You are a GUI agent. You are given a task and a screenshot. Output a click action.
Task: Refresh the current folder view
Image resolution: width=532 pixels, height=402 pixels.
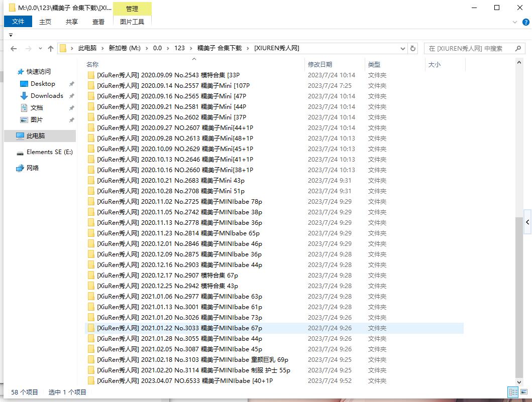[413, 49]
